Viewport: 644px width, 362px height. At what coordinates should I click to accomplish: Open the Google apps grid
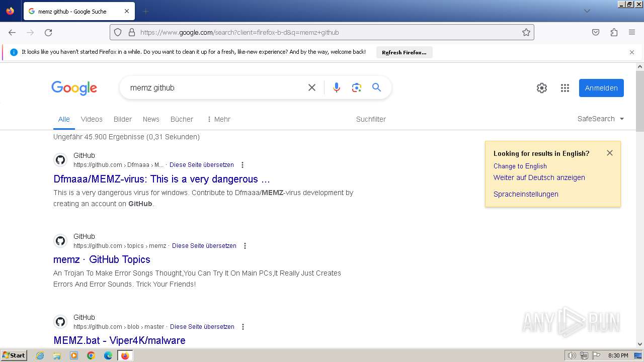[x=565, y=88]
